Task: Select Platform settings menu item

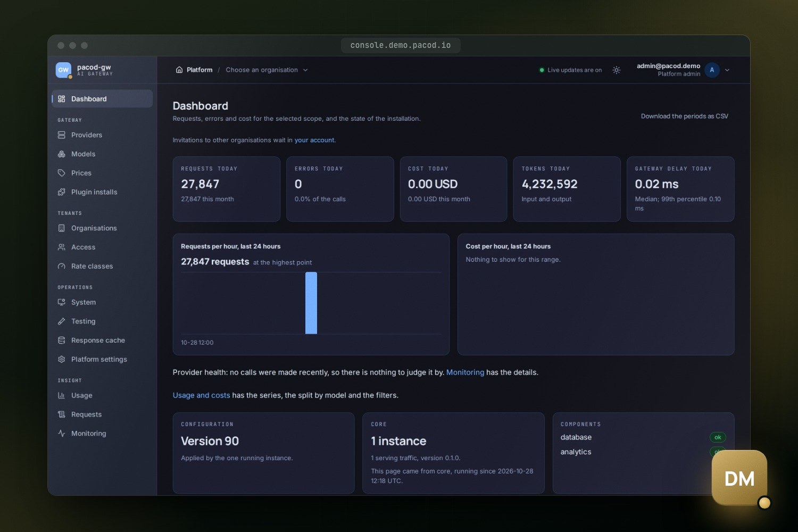Action: (x=102, y=359)
